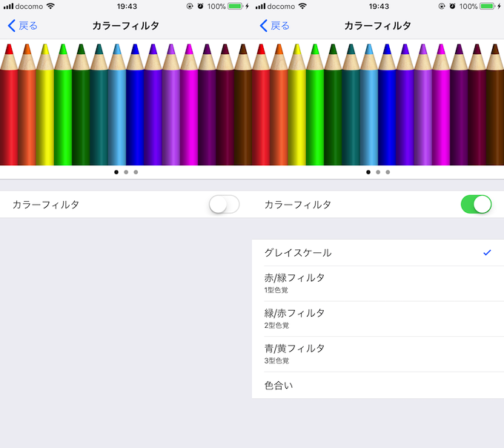Tap the third page dot under the left pencils
The height and width of the screenshot is (448, 504).
(x=136, y=172)
